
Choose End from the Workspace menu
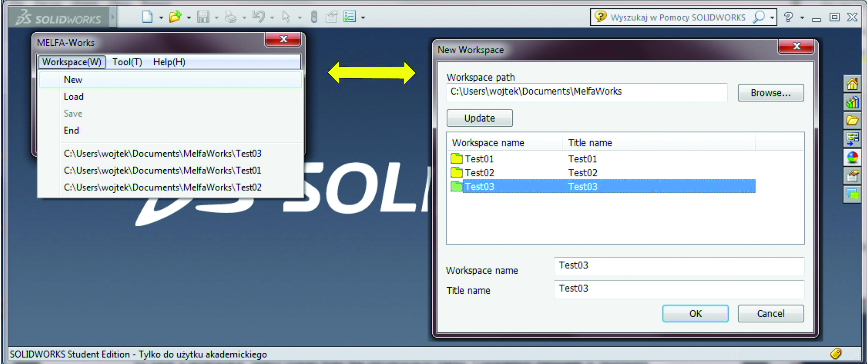tap(170, 130)
